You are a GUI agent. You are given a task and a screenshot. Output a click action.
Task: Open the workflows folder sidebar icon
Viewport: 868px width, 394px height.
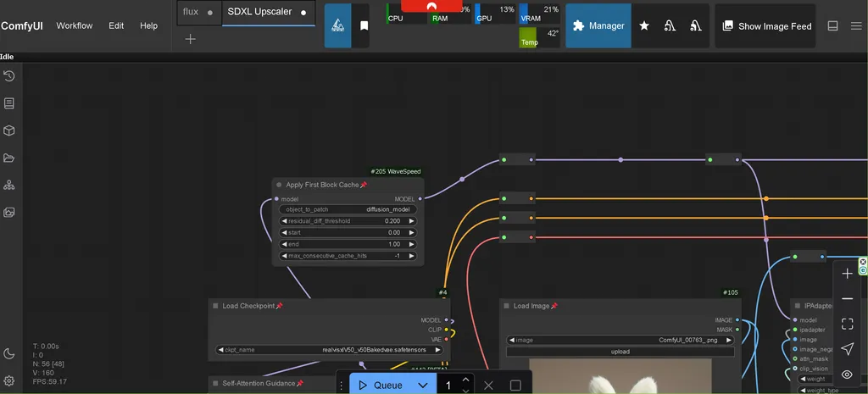click(8, 158)
